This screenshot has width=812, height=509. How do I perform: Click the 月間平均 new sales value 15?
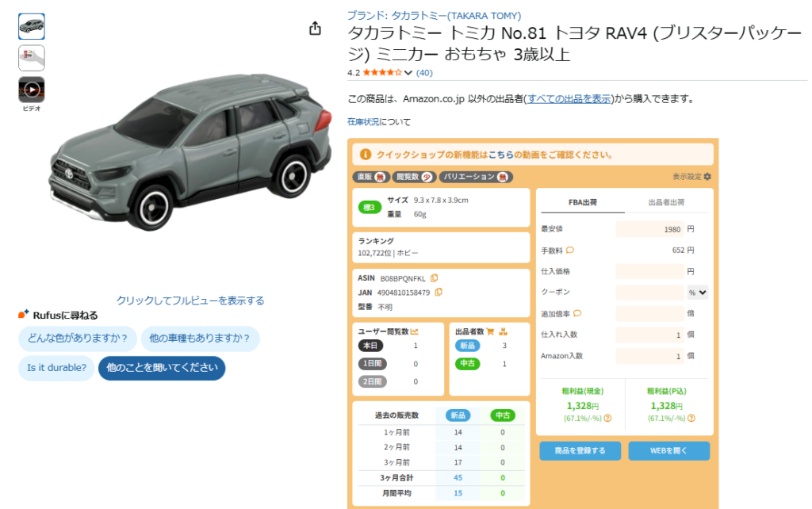tap(458, 493)
